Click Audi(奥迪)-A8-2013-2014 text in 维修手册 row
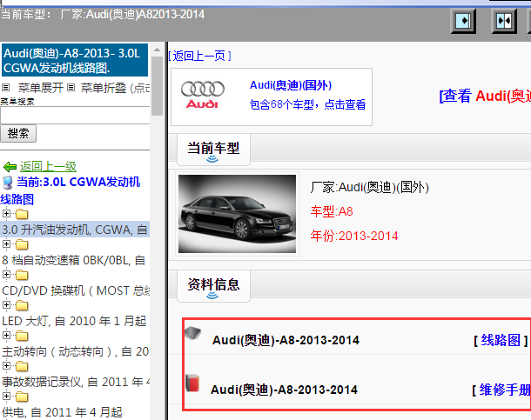Screen dimensions: 531x420 (284, 390)
